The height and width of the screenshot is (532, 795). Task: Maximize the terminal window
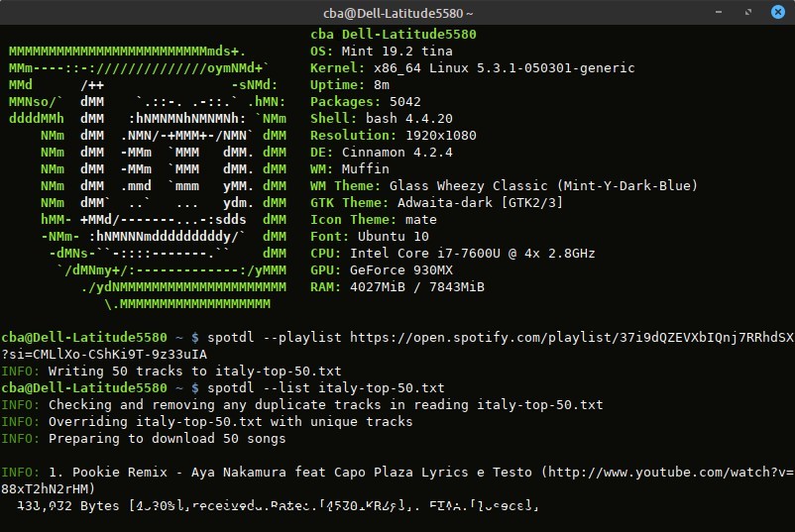pyautogui.click(x=749, y=13)
